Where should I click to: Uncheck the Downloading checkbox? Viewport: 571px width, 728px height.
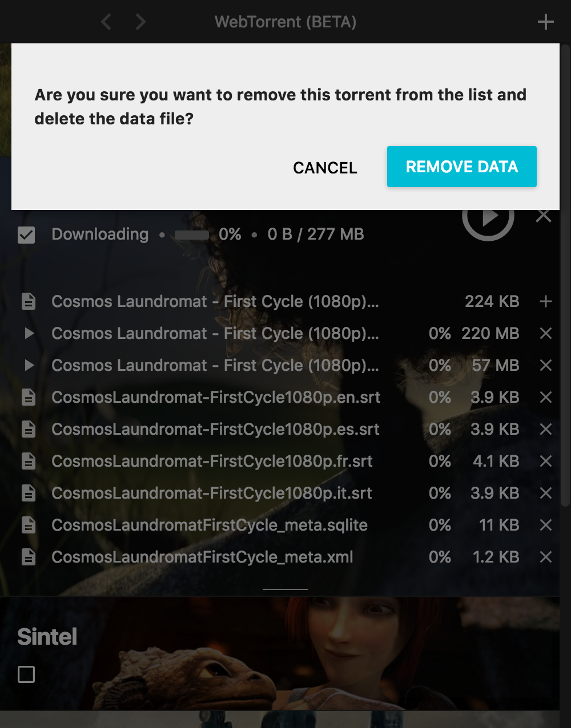click(26, 234)
